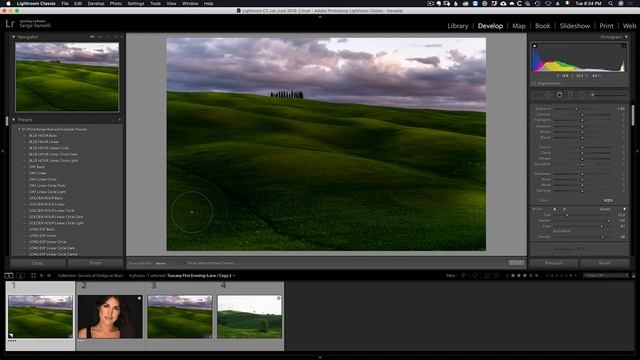The height and width of the screenshot is (360, 640).
Task: Click the Done button in toolbar
Action: click(x=516, y=263)
